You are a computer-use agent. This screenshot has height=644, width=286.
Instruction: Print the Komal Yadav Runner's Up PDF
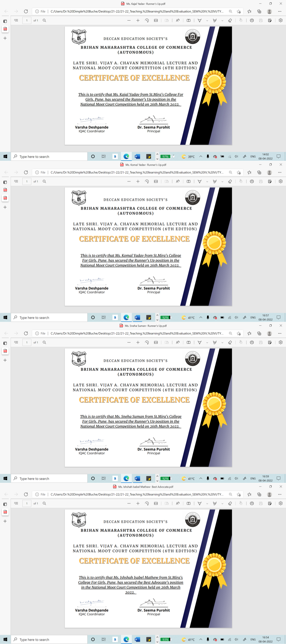(252, 181)
